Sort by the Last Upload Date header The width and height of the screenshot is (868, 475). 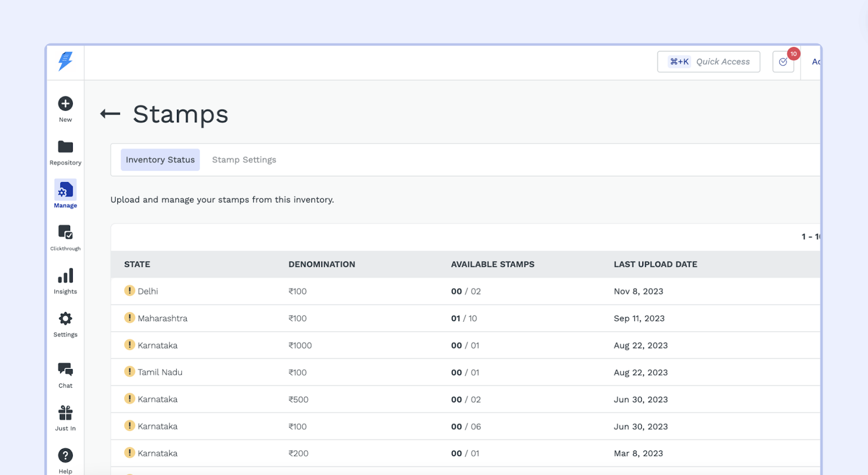click(655, 264)
